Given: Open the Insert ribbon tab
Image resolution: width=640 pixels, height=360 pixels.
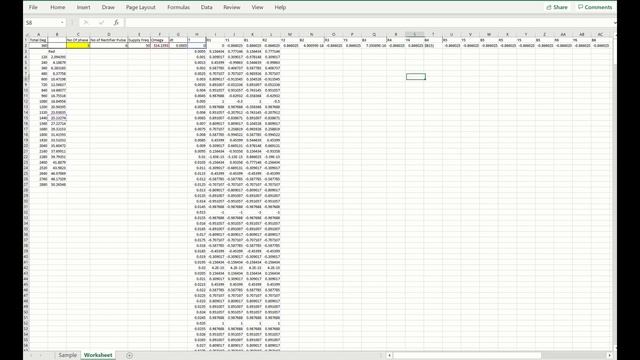Looking at the screenshot, I should click(x=84, y=7).
